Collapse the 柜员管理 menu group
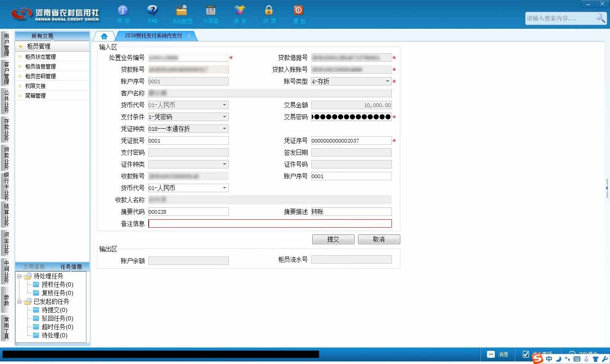610x364 pixels. (x=20, y=47)
